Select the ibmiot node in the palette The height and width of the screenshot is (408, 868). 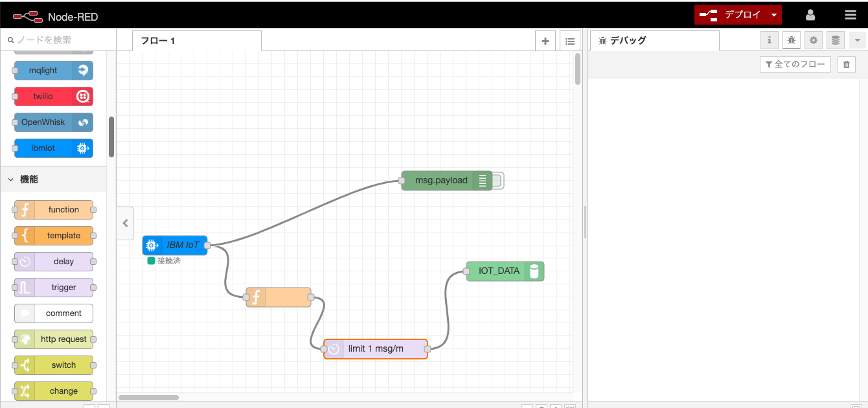pyautogui.click(x=53, y=148)
